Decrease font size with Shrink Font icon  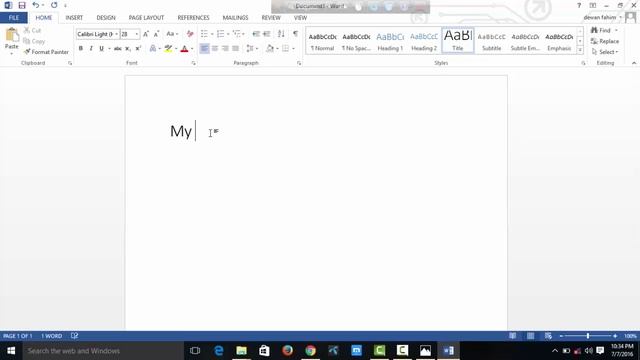click(156, 34)
